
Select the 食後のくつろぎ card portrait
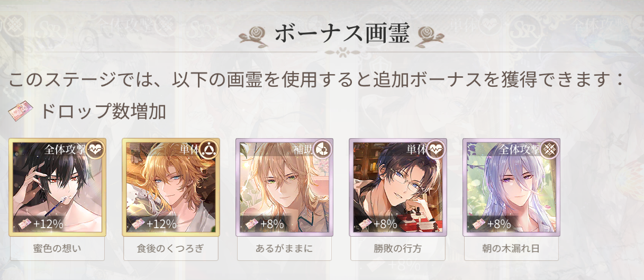tap(171, 187)
